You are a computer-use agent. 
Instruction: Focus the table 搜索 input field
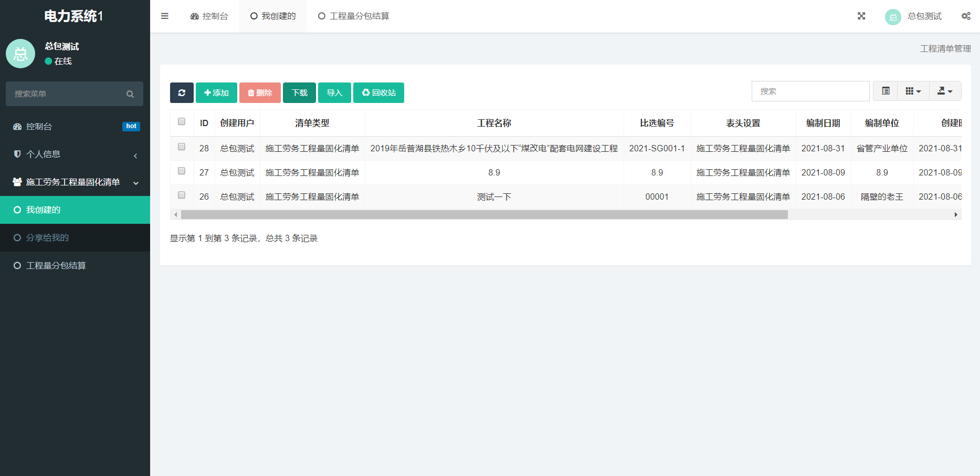point(810,91)
